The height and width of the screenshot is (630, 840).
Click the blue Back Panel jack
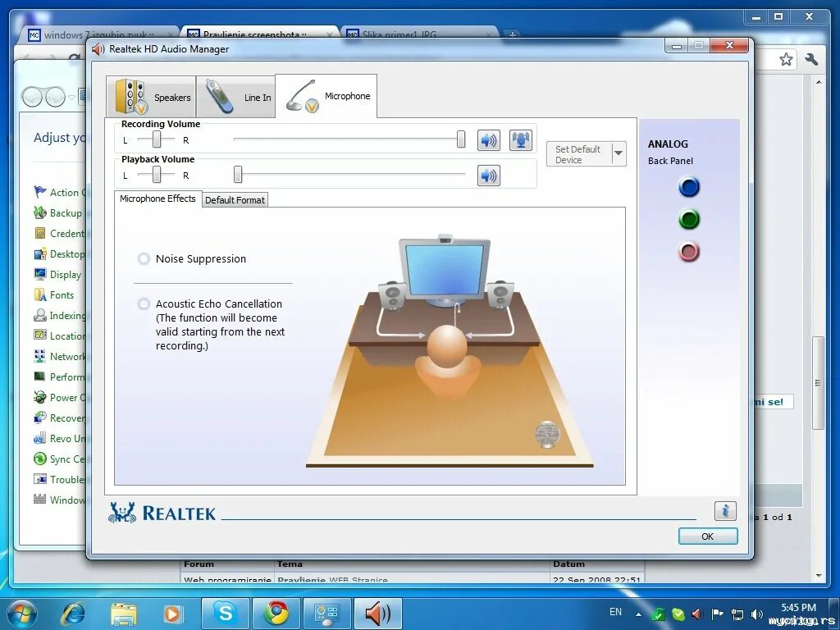689,187
